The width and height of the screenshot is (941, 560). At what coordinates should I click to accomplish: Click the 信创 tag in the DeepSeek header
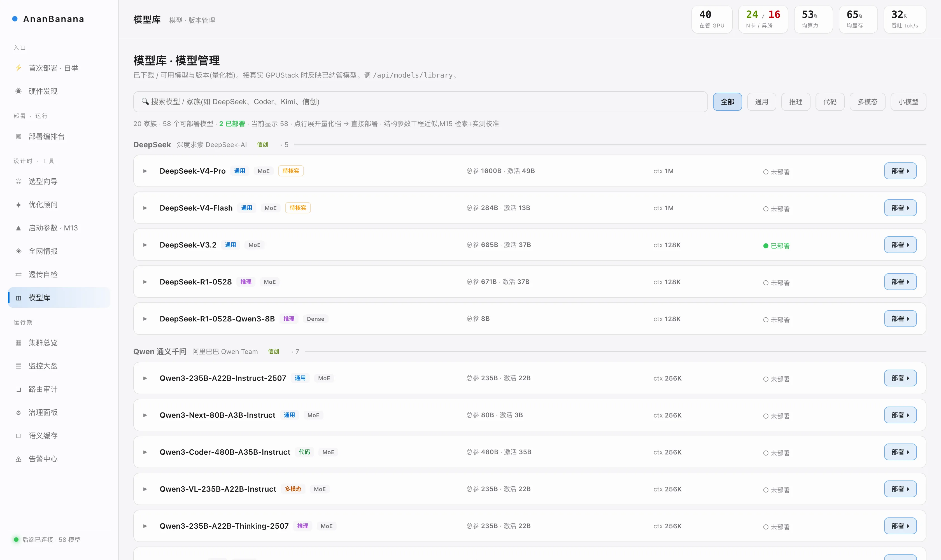pos(262,144)
